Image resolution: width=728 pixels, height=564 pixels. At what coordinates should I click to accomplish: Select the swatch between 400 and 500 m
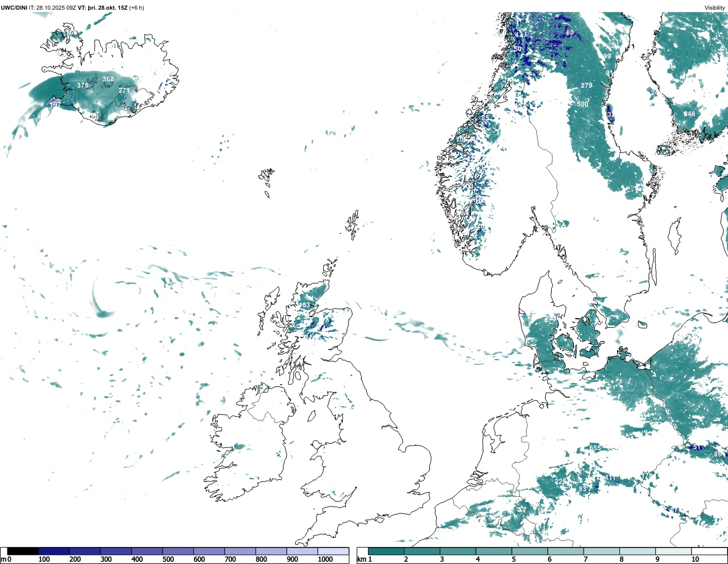pos(147,551)
